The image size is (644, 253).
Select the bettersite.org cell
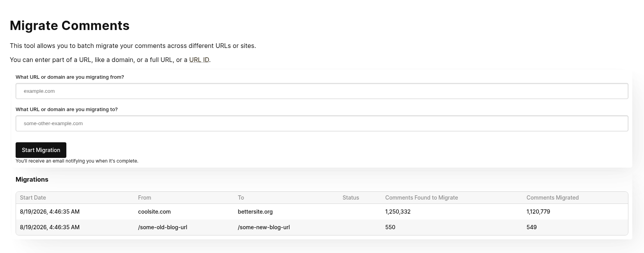[255, 212]
